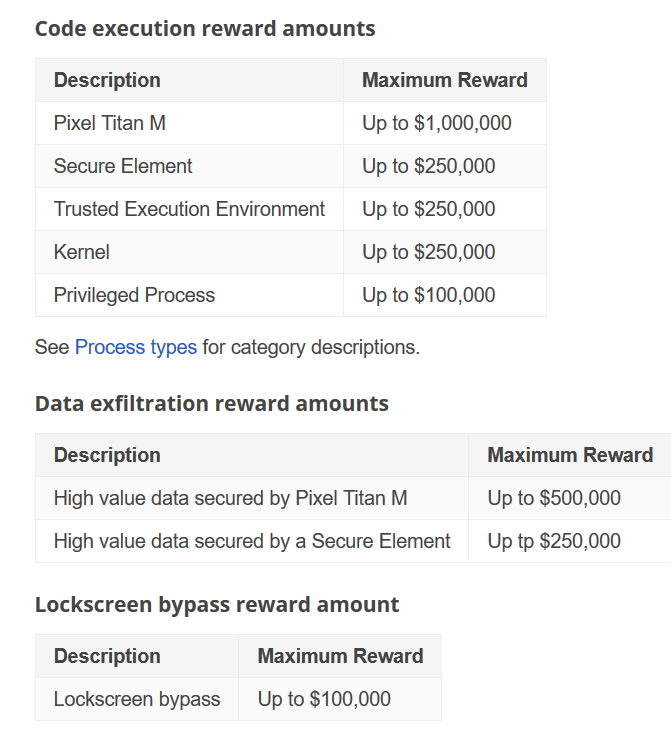The width and height of the screenshot is (671, 737).
Task: Click Privileged Process Up to $100,000 value
Action: tap(429, 295)
